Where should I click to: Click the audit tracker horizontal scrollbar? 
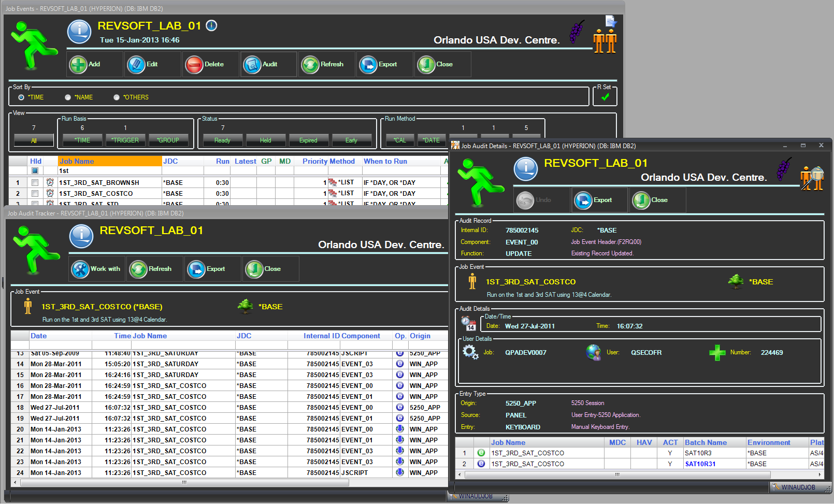pos(184,483)
